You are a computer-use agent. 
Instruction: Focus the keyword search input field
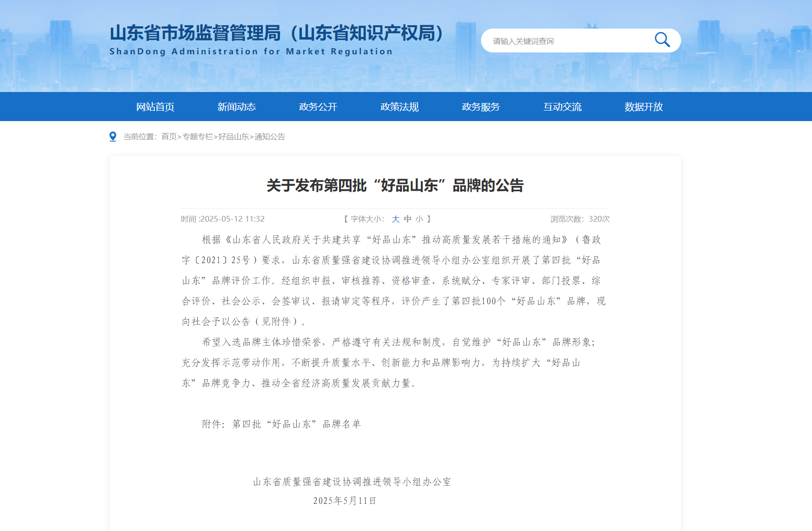[569, 41]
